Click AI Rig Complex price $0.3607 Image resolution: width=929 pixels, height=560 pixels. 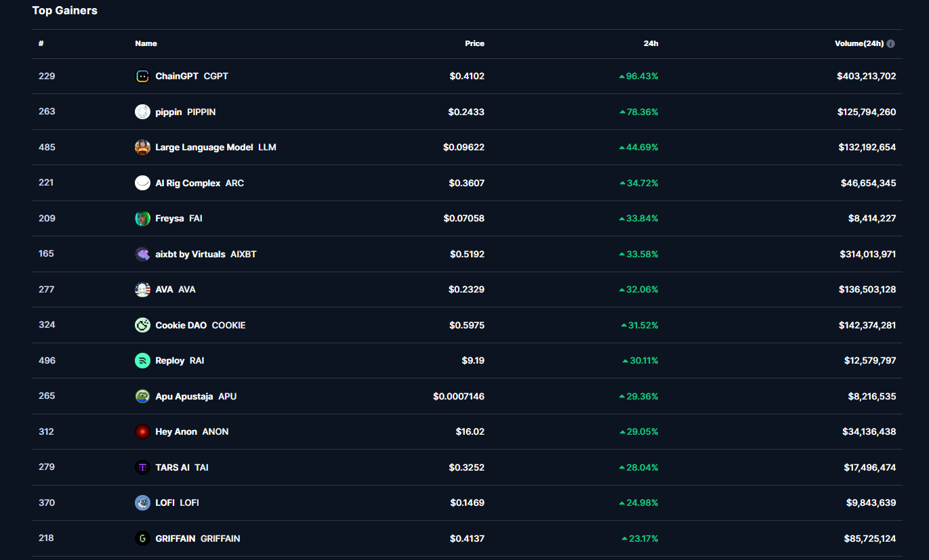[x=467, y=183]
